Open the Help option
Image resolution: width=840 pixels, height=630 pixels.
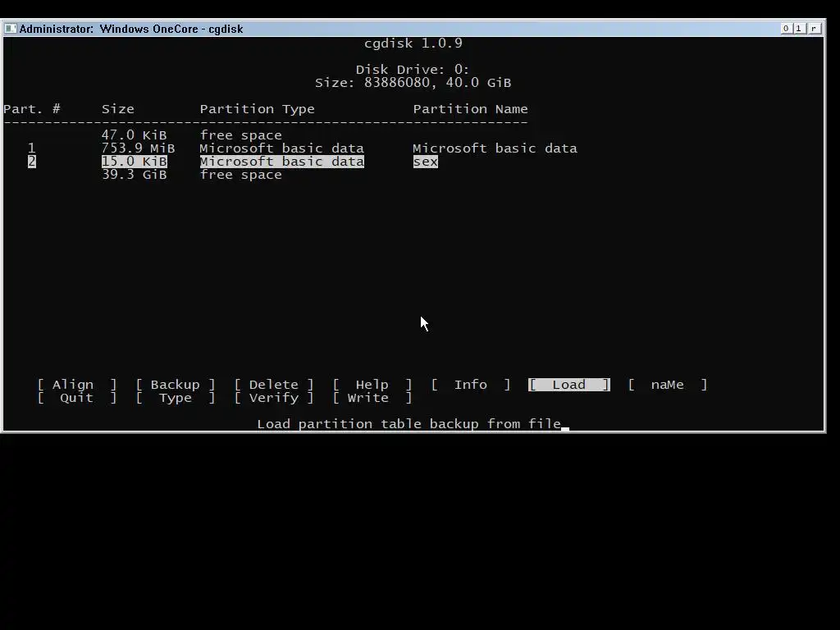(372, 385)
